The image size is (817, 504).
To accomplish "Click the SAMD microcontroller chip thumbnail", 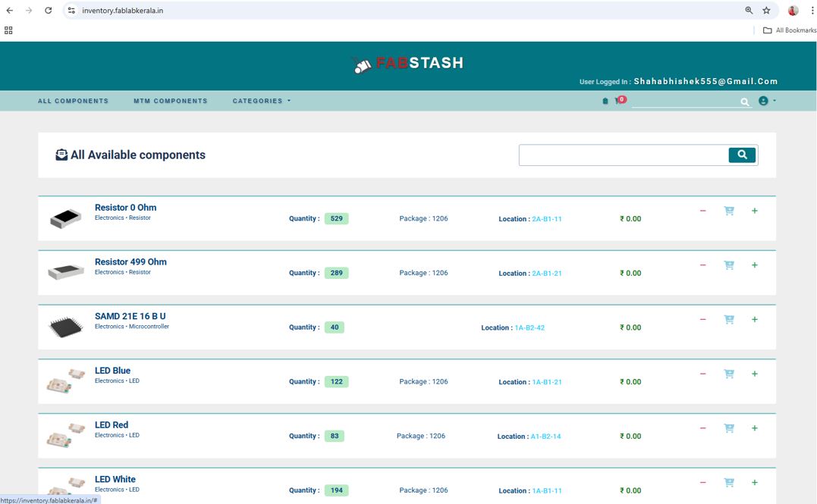I will click(x=66, y=327).
